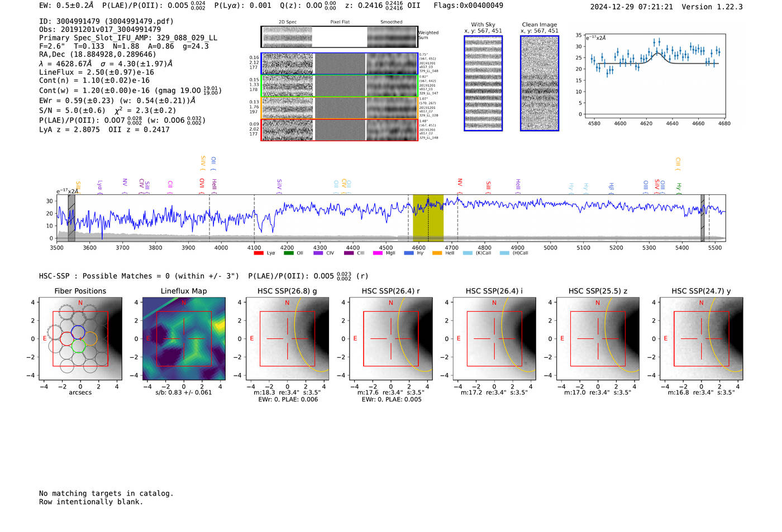This screenshot has width=782, height=532.
Task: Select the HSC SSP(26.8) g image
Action: [x=288, y=338]
